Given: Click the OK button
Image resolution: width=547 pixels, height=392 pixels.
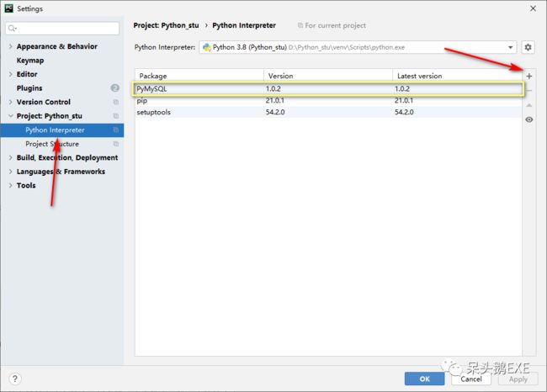Looking at the screenshot, I should click(424, 379).
